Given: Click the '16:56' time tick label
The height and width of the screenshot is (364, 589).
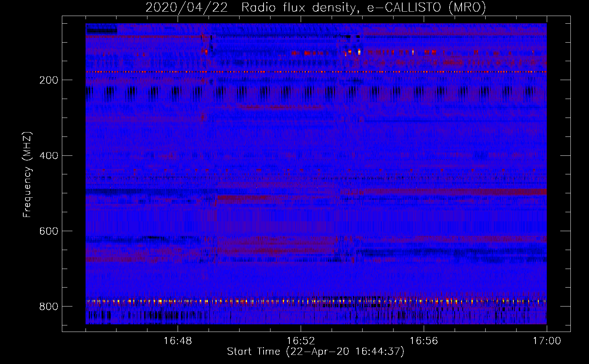Looking at the screenshot, I should 424,341.
